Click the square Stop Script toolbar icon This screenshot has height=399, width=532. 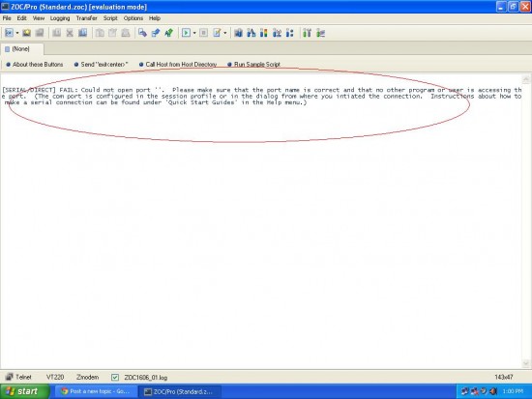pyautogui.click(x=203, y=33)
